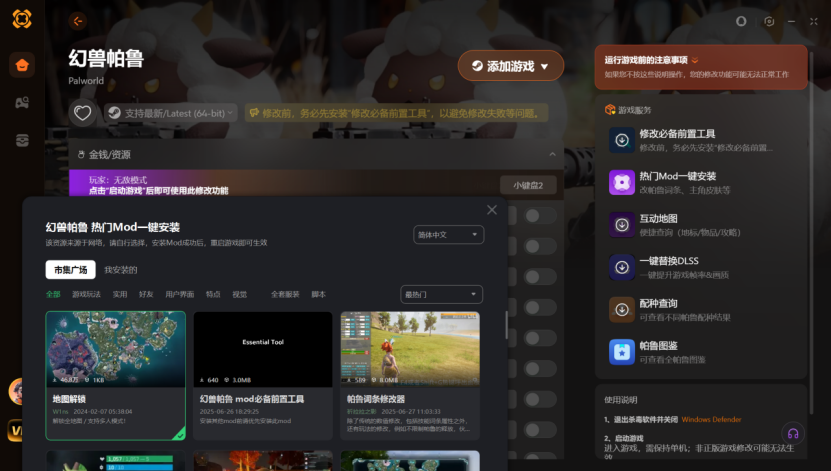The width and height of the screenshot is (831, 471).
Task: Close the 热门Mod一键安装 dialog
Action: pos(492,210)
